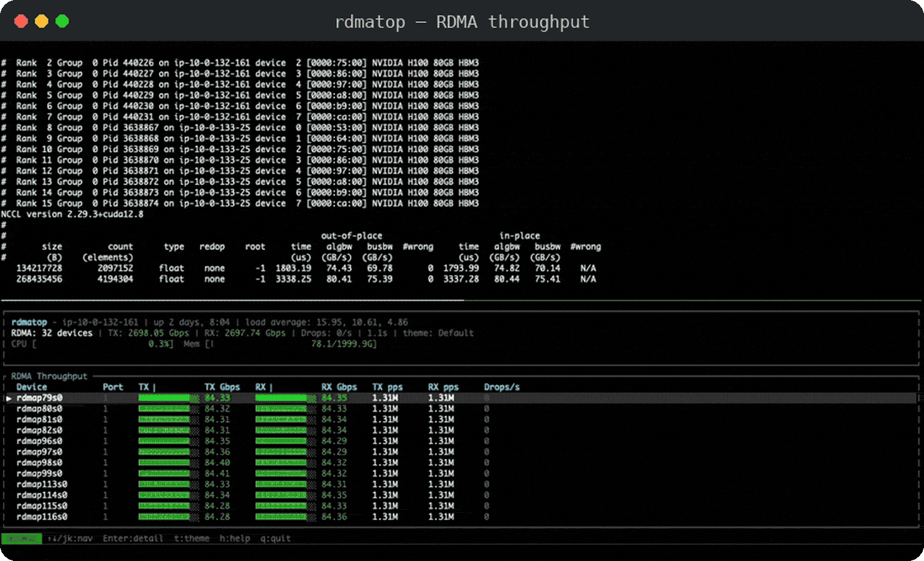Click the 'RDMA: 32 devices' summary text
The width and height of the screenshot is (924, 561).
tap(52, 333)
